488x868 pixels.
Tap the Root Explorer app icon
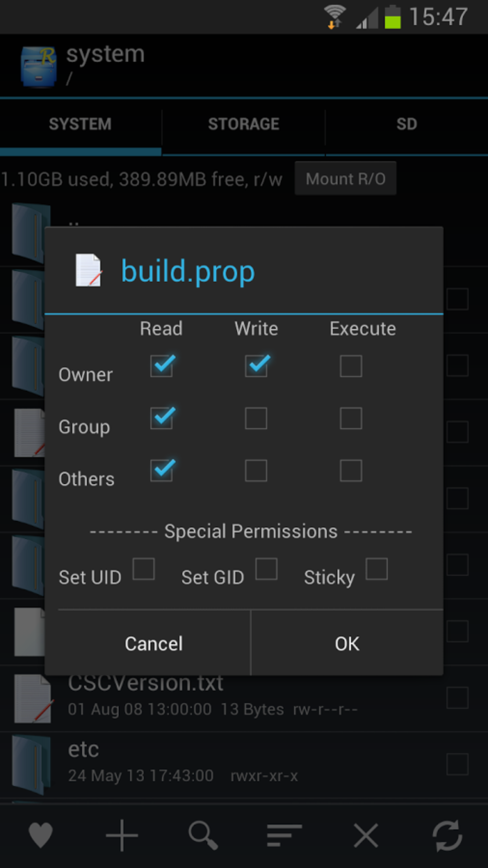click(x=38, y=67)
